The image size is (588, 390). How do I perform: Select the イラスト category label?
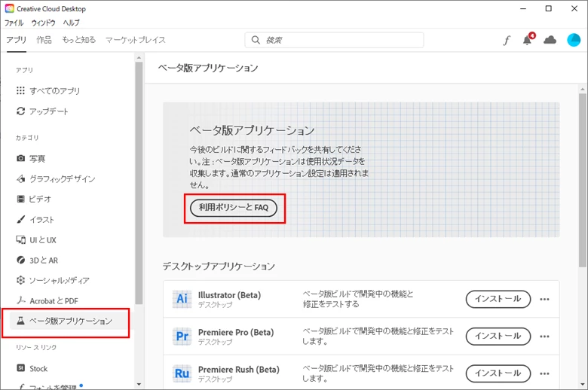41,220
